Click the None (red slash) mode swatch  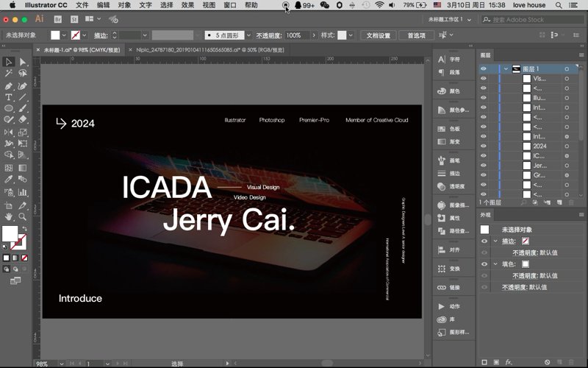click(24, 258)
